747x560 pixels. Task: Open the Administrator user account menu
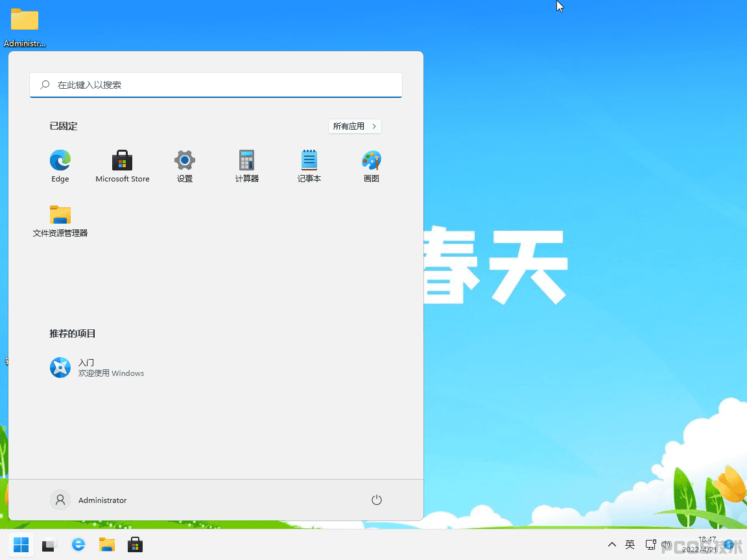point(89,500)
